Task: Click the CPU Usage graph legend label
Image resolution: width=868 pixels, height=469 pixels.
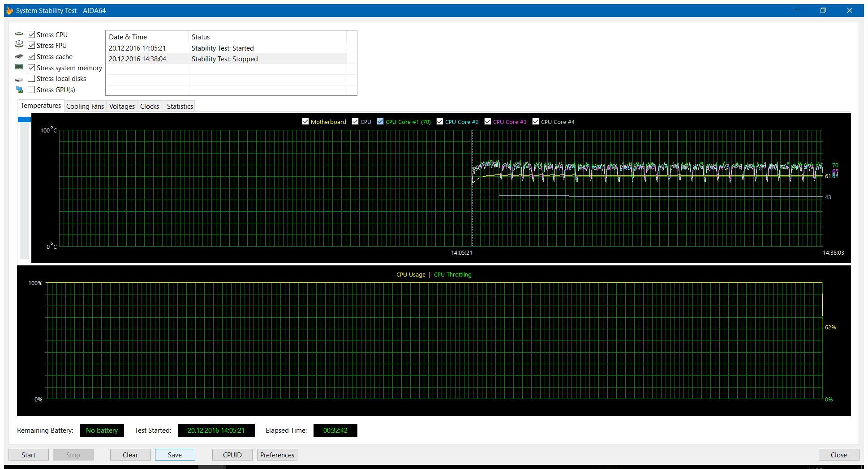Action: [x=411, y=274]
